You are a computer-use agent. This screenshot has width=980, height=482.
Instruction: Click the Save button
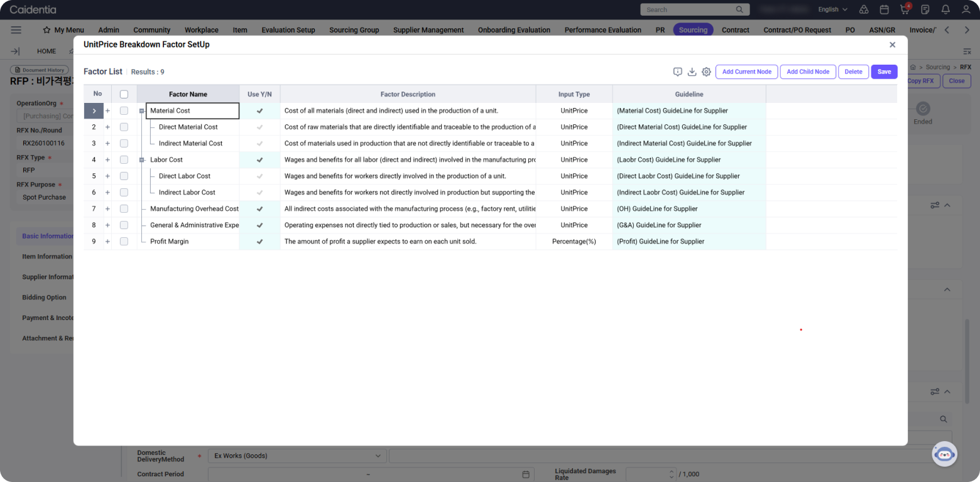(884, 72)
